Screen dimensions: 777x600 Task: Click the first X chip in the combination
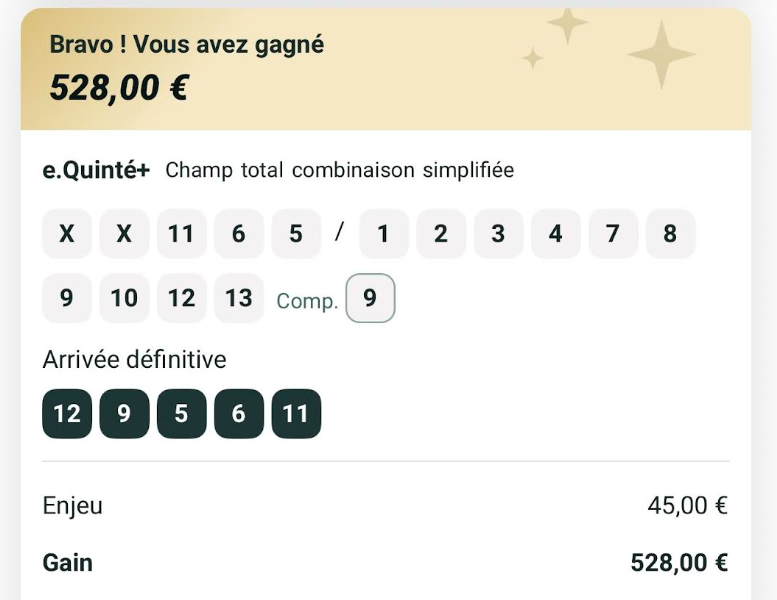click(x=67, y=234)
